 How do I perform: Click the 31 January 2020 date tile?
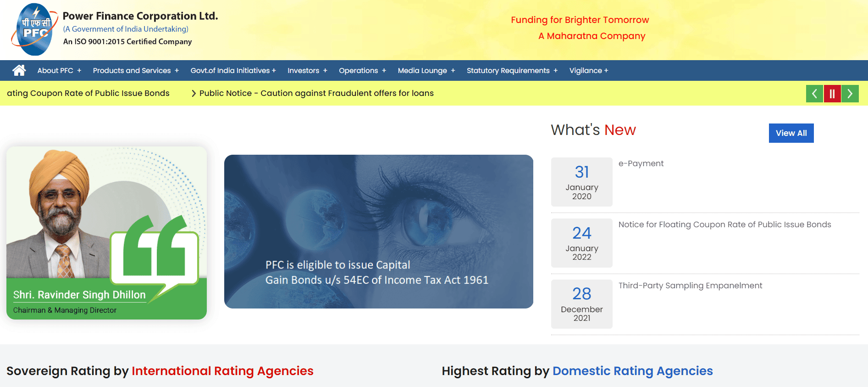point(582,182)
